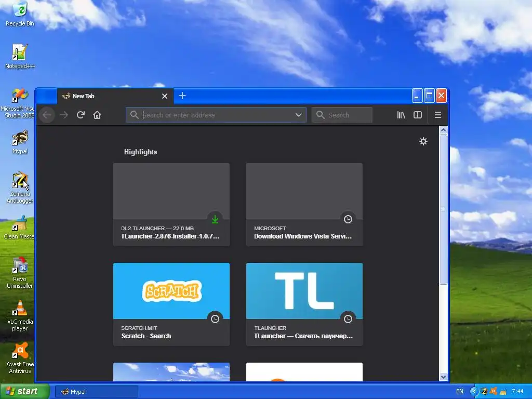Minimize the Mypal browser window
The height and width of the screenshot is (399, 532).
(x=417, y=96)
